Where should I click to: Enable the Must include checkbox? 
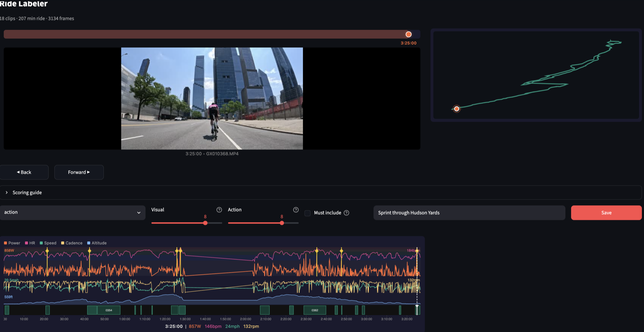[x=308, y=213]
